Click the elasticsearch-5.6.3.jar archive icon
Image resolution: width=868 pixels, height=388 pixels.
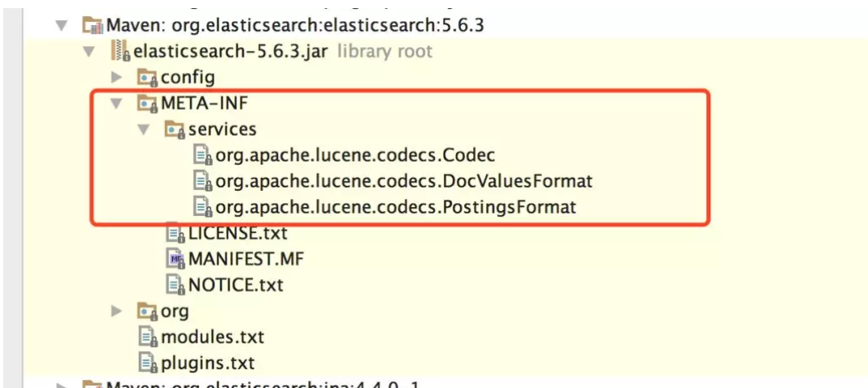(120, 51)
